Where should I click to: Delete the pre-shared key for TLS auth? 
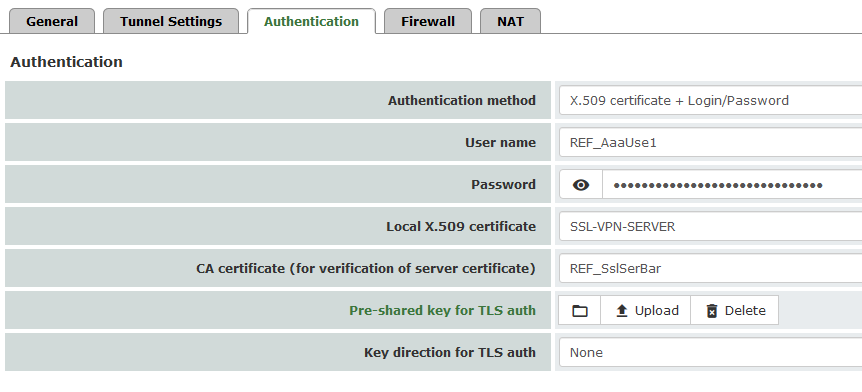[x=734, y=311]
